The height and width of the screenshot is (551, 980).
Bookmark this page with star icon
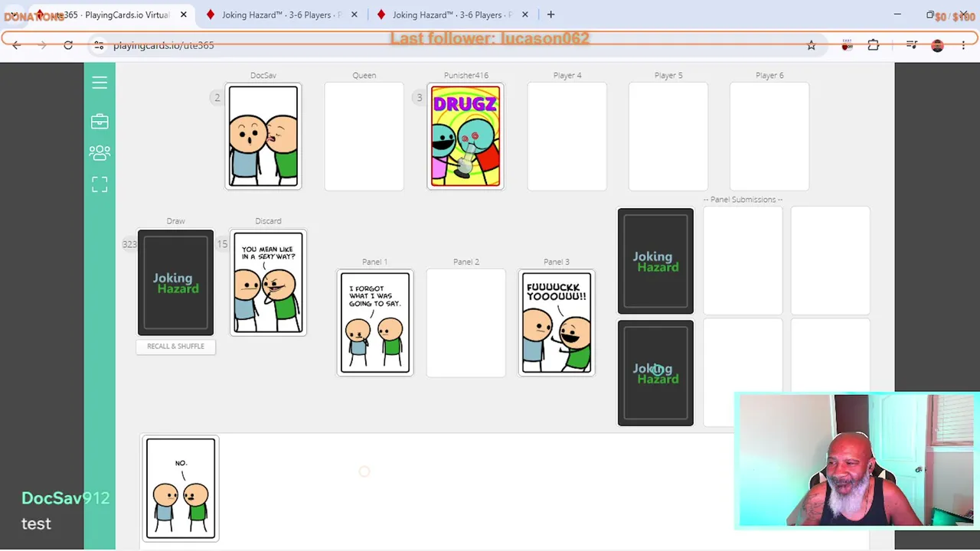[811, 46]
